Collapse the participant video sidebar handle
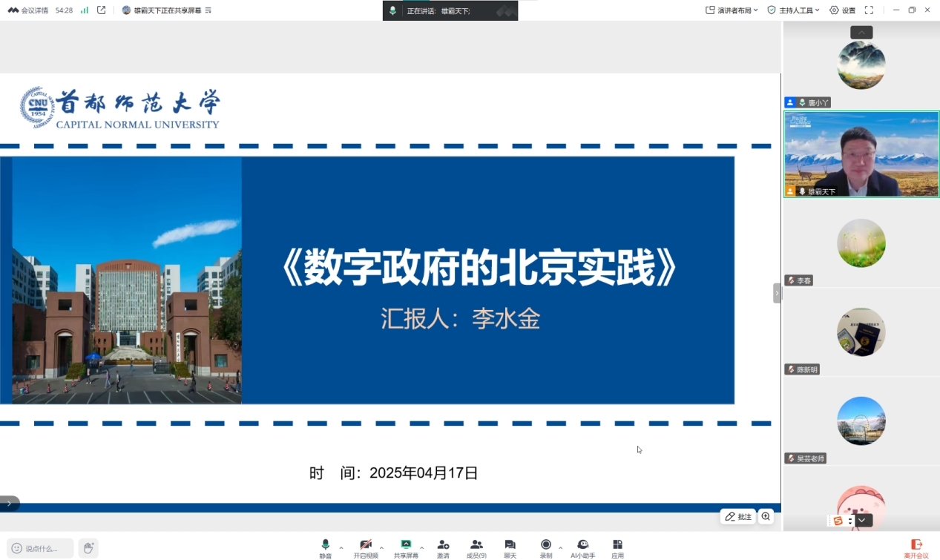Screen dimensions: 940x560 [777, 294]
